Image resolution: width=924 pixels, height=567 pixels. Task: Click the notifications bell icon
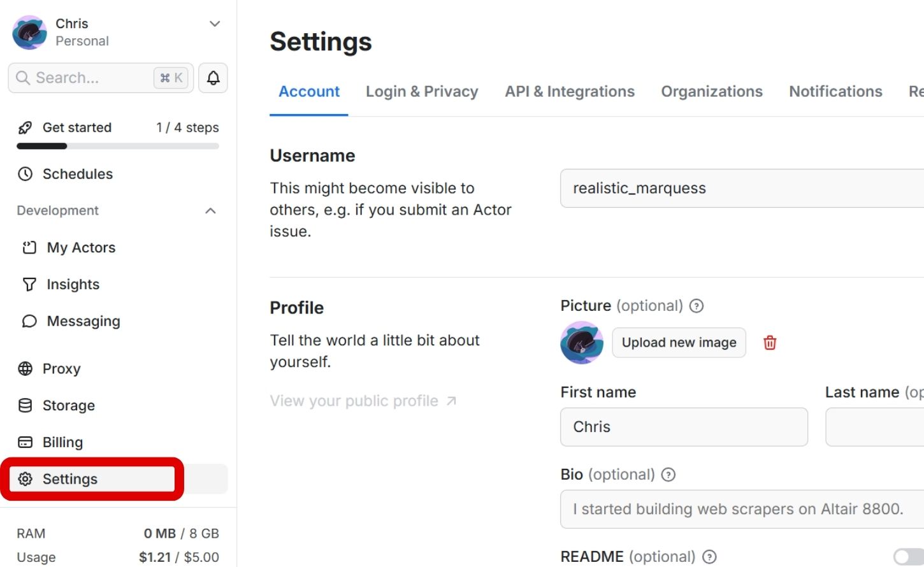(x=213, y=78)
